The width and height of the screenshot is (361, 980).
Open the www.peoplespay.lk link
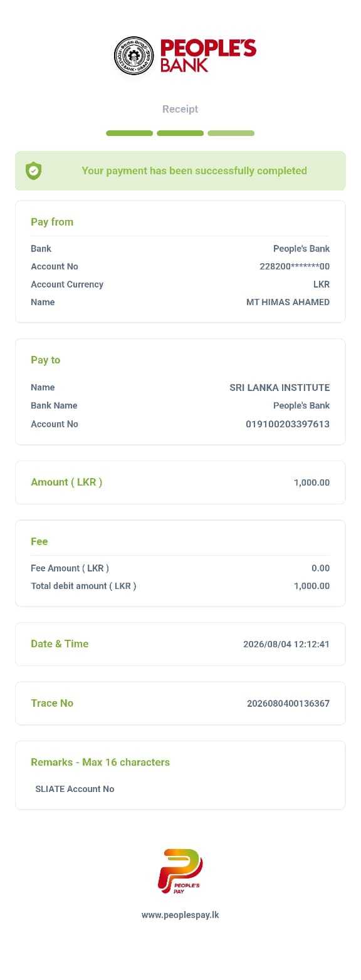point(180,915)
